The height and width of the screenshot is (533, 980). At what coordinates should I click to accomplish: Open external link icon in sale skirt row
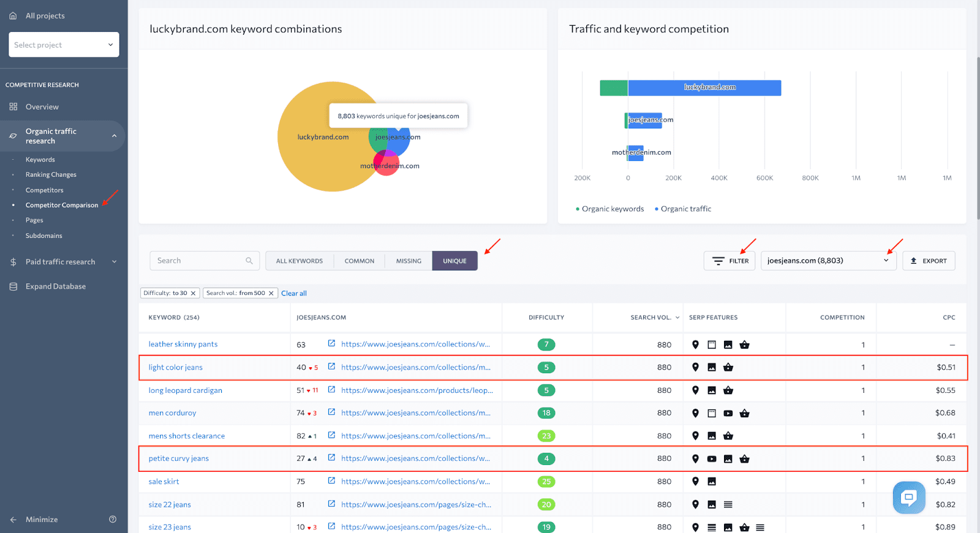pyautogui.click(x=331, y=481)
